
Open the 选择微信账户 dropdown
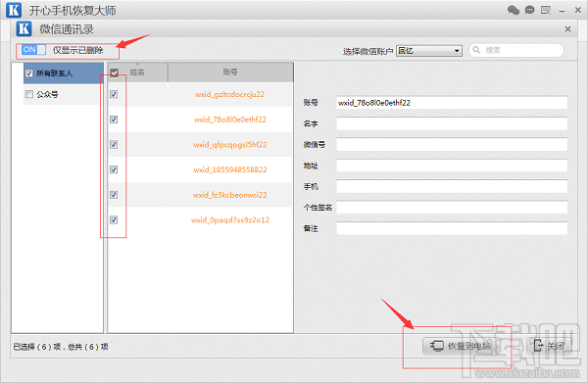pos(429,51)
